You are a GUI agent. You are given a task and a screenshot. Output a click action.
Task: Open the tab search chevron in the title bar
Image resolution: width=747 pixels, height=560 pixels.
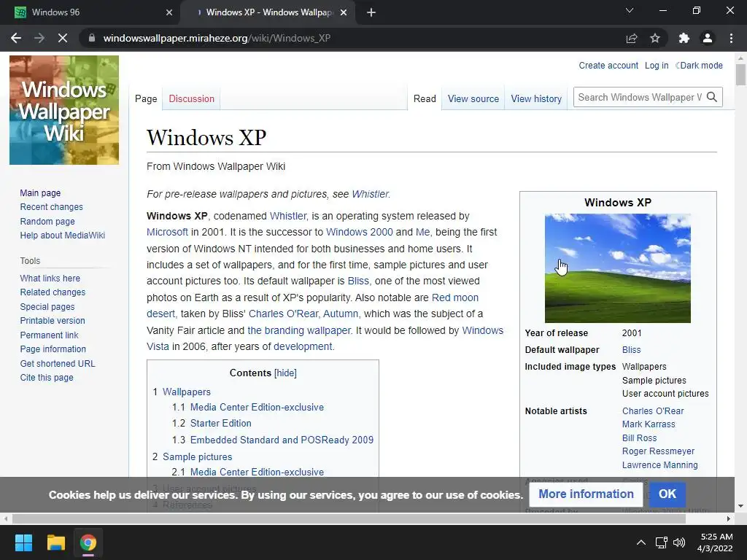(x=630, y=10)
